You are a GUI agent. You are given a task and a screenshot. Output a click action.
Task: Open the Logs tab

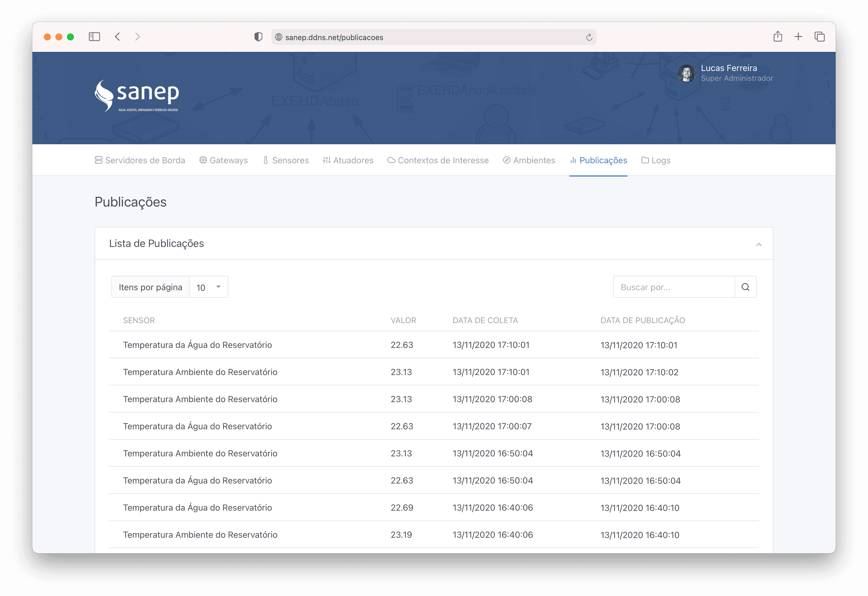[x=656, y=160]
